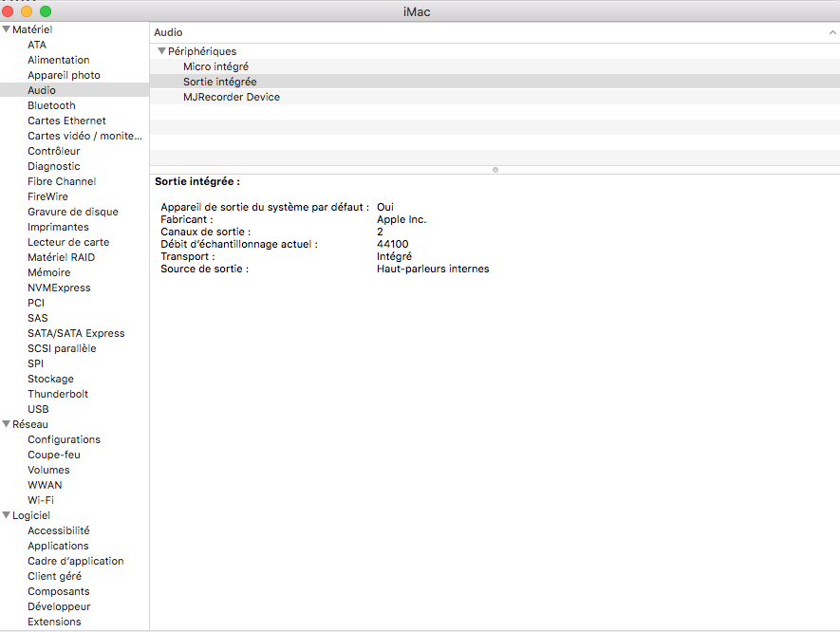Click the 44100 sample rate value
Viewport: 840px width, 632px height.
coord(392,244)
